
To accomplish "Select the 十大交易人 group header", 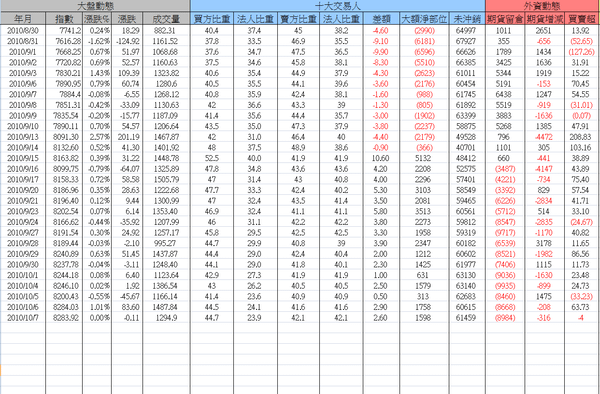I will coord(338,6).
